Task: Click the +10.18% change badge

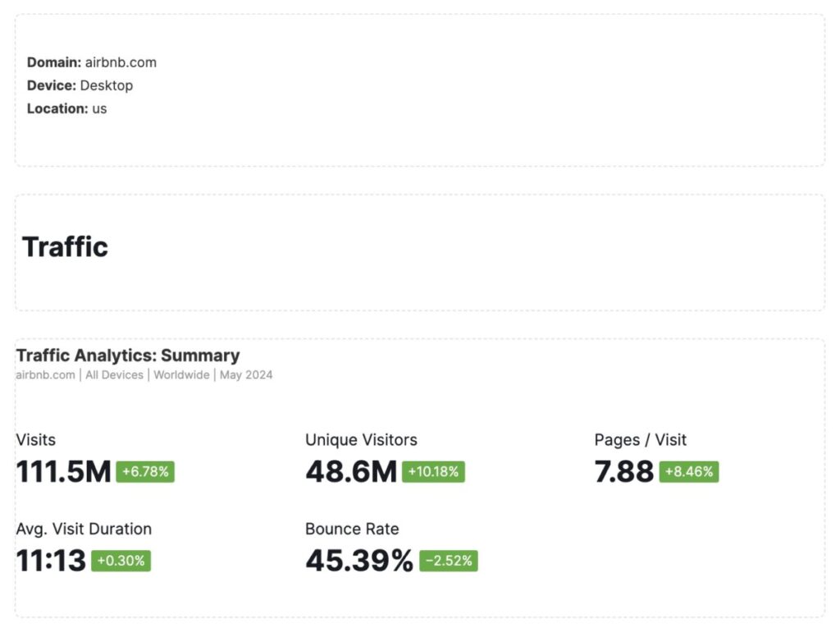Action: pyautogui.click(x=433, y=472)
